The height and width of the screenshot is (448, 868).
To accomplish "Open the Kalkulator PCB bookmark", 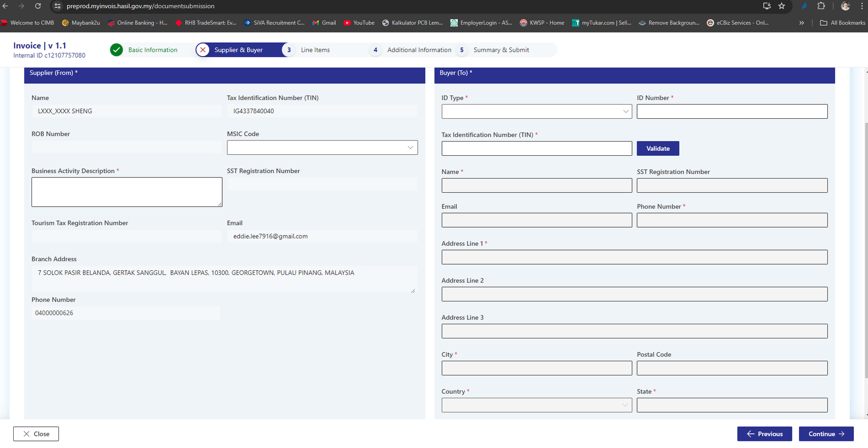I will (x=412, y=23).
